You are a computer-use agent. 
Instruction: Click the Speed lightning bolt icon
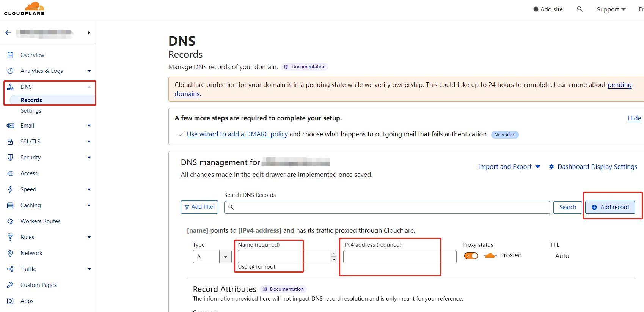[x=10, y=189]
